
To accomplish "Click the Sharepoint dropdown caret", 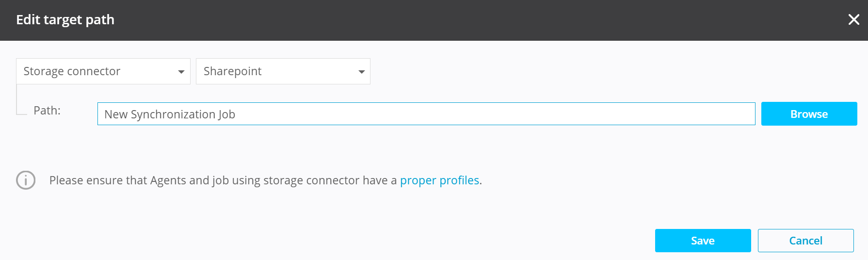I will 361,72.
